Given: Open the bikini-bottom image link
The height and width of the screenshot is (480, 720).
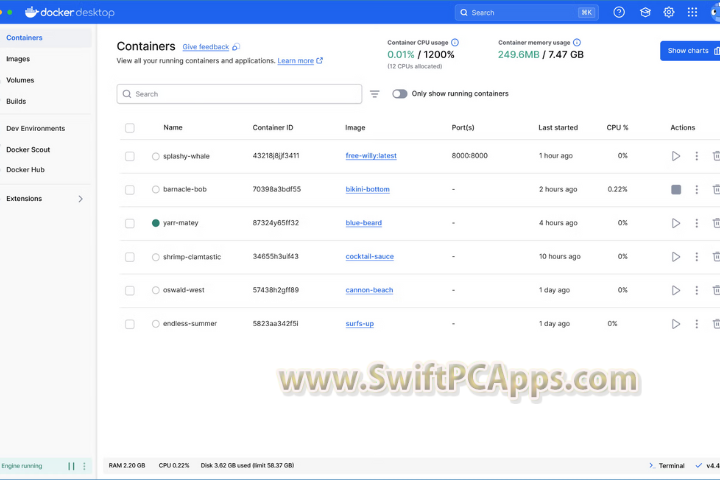Looking at the screenshot, I should point(367,189).
